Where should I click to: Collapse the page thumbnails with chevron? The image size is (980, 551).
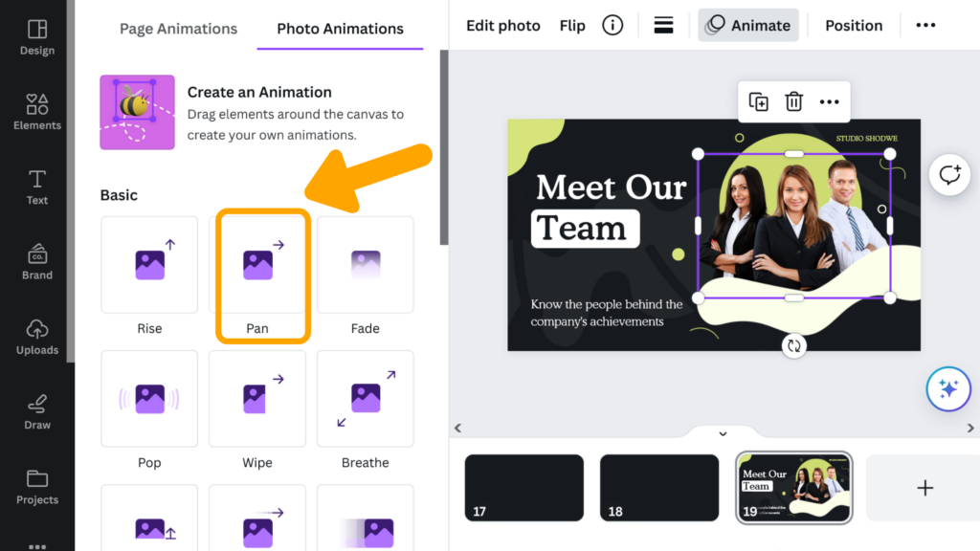tap(723, 433)
